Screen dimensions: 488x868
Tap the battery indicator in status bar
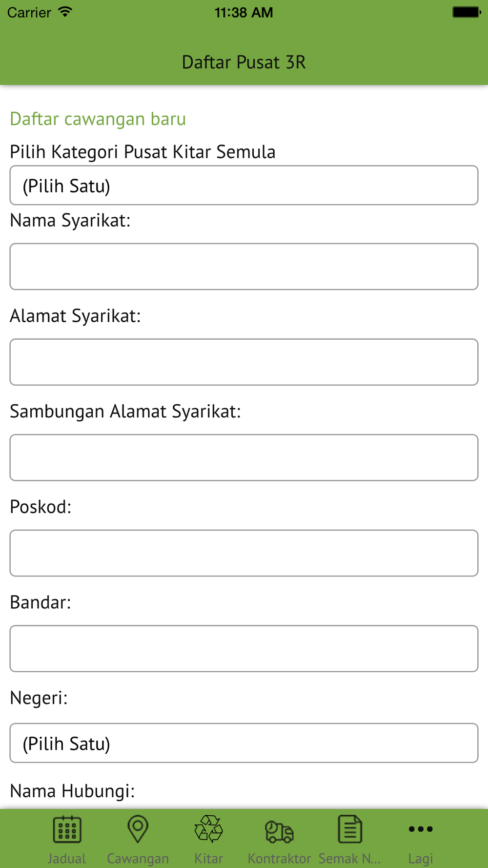coord(466,12)
